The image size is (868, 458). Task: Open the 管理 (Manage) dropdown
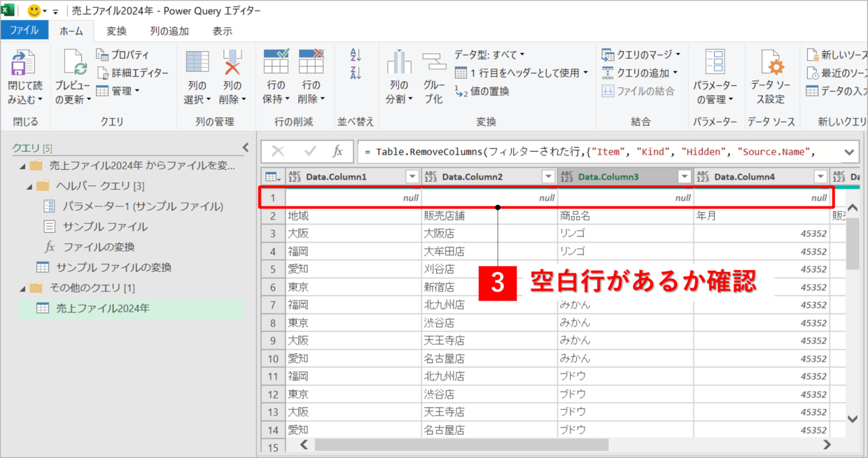(118, 91)
